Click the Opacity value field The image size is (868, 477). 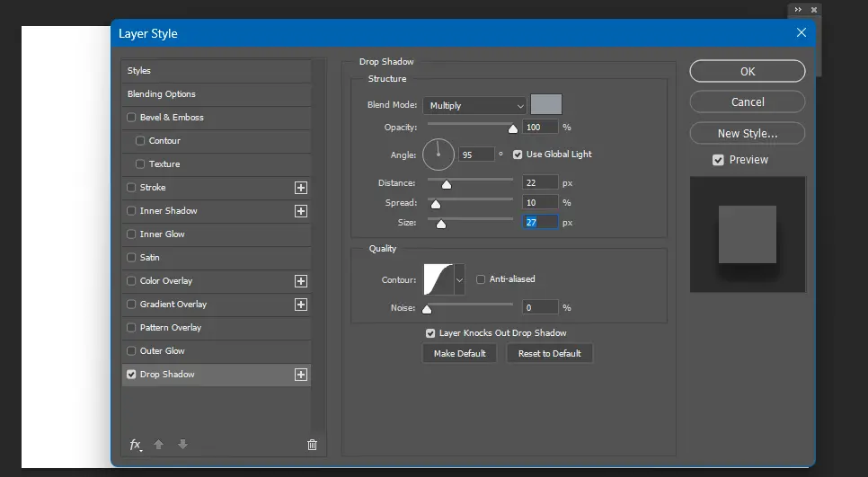click(x=540, y=128)
